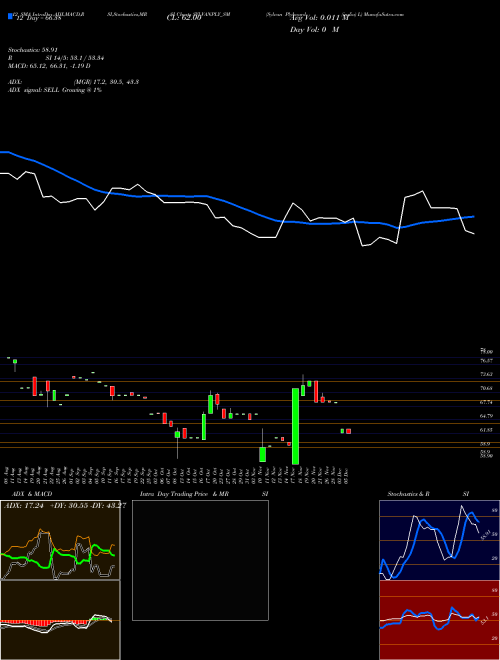Viewport: 500px width, 660px height.
Task: Click the 76.57 price axis label
Action: point(486,361)
